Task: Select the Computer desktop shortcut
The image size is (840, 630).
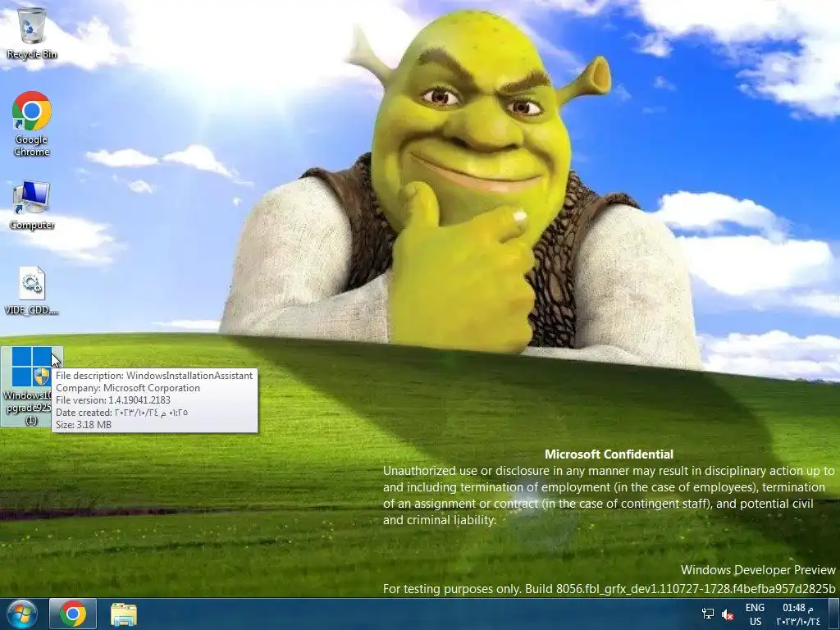Action: [x=32, y=205]
